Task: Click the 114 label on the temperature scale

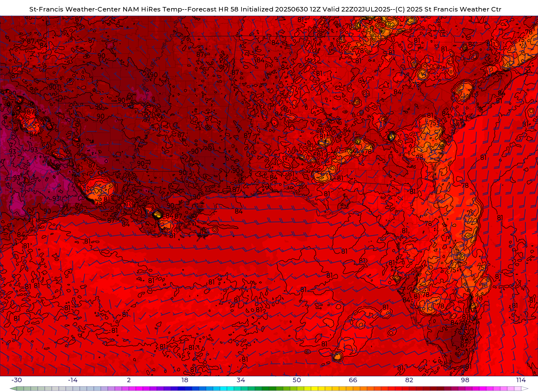Action: point(521,380)
